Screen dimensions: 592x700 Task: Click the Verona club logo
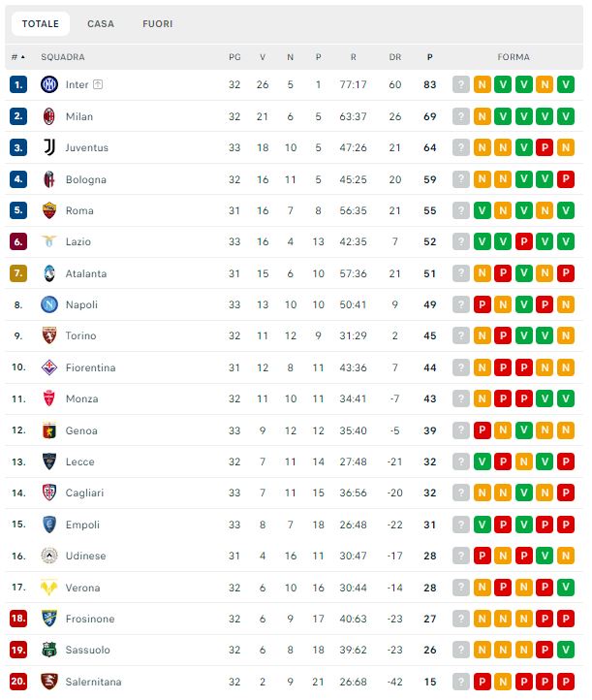pos(49,588)
